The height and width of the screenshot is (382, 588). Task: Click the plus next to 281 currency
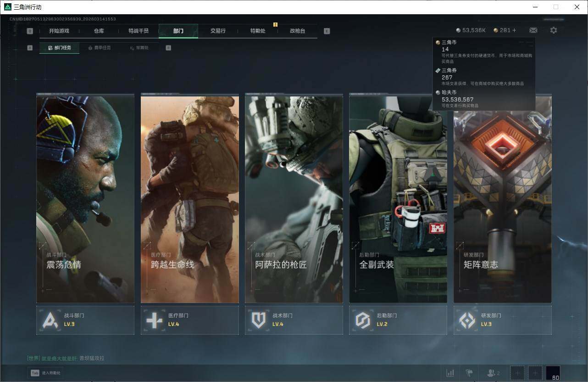click(x=514, y=30)
